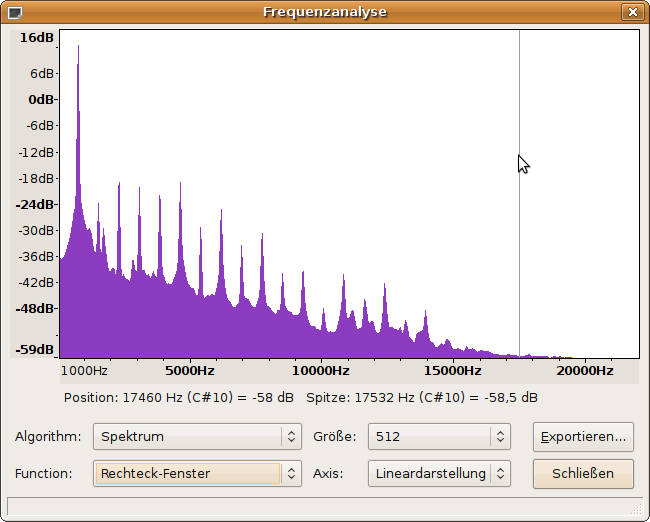Open the Axis dropdown showing Lineardarstellung
Viewport: 650px width, 522px height.
click(439, 473)
